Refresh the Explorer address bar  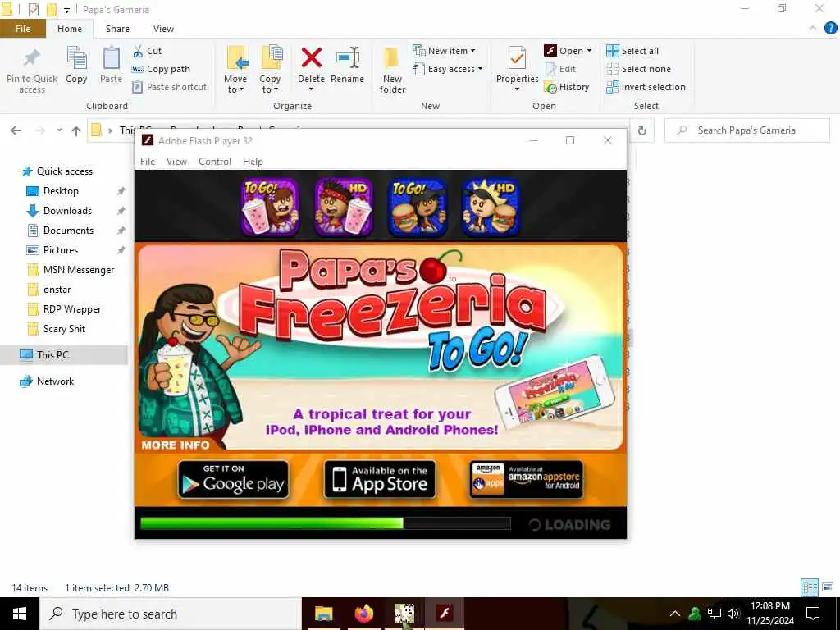coord(641,130)
